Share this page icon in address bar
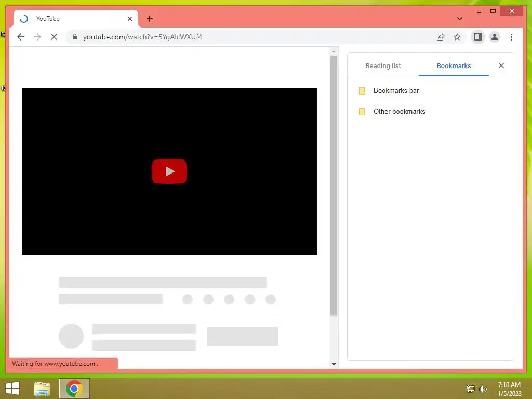Image resolution: width=532 pixels, height=399 pixels. click(x=441, y=37)
